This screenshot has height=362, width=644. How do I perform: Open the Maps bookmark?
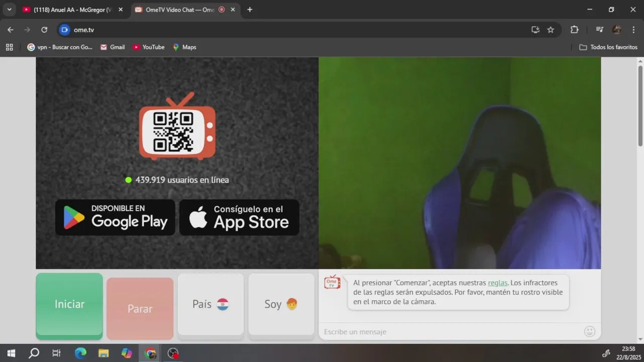pyautogui.click(x=184, y=47)
